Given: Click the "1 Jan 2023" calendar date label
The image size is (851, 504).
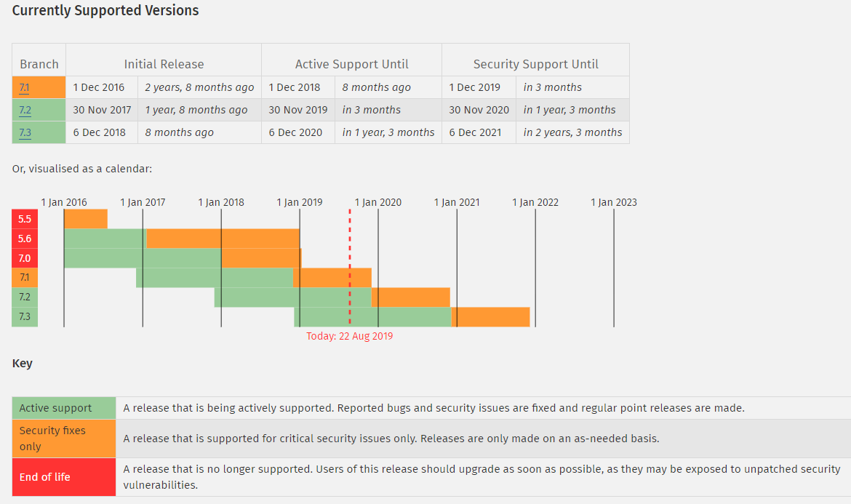Looking at the screenshot, I should 614,202.
